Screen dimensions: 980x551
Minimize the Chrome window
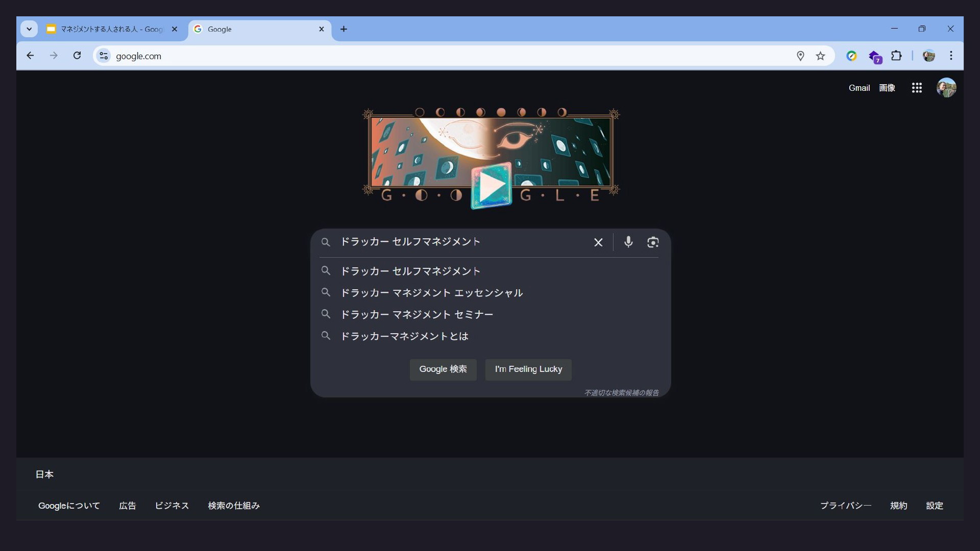[x=894, y=29]
